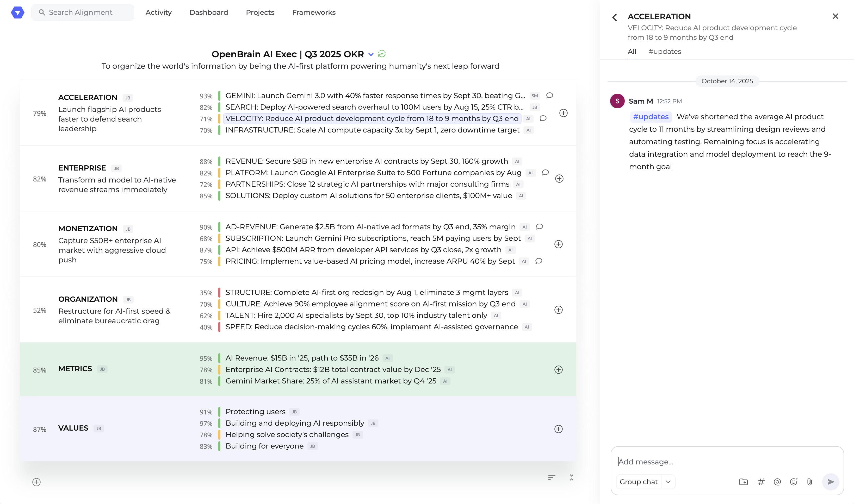Image resolution: width=854 pixels, height=504 pixels.
Task: Switch to the Dashboard tab
Action: [209, 12]
